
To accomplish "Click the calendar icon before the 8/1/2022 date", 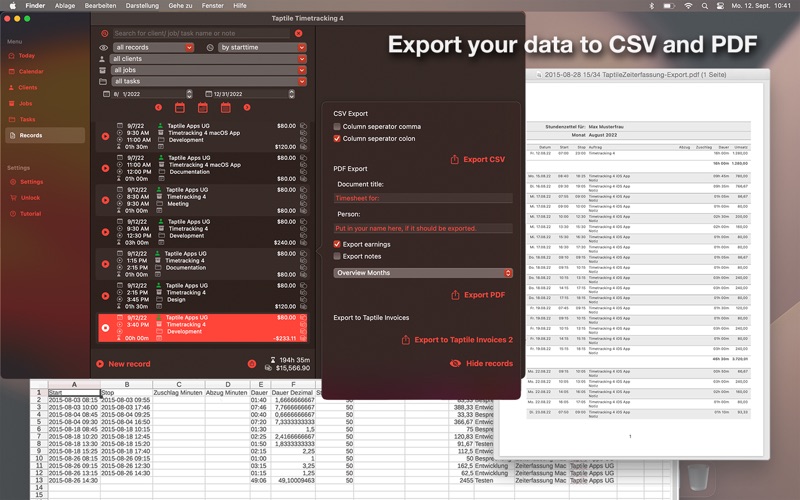I will [x=106, y=94].
